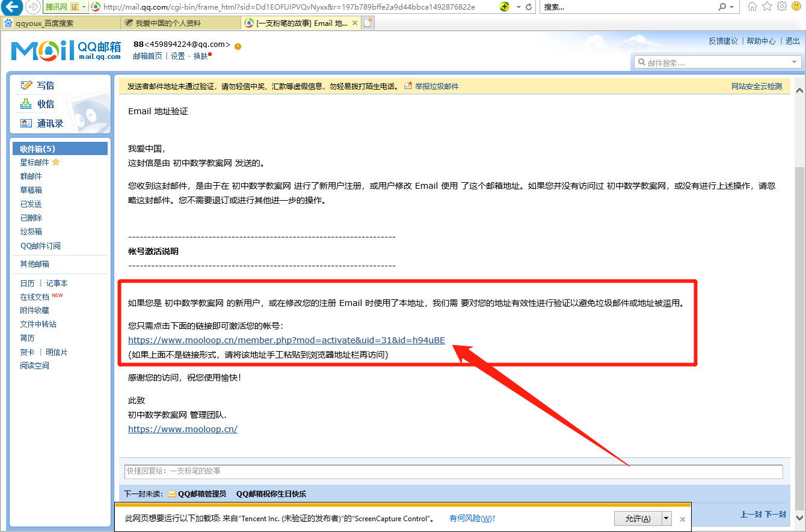Click the search magnifier icon in browser search box
Screen dimensions: 806x532
(x=722, y=7)
